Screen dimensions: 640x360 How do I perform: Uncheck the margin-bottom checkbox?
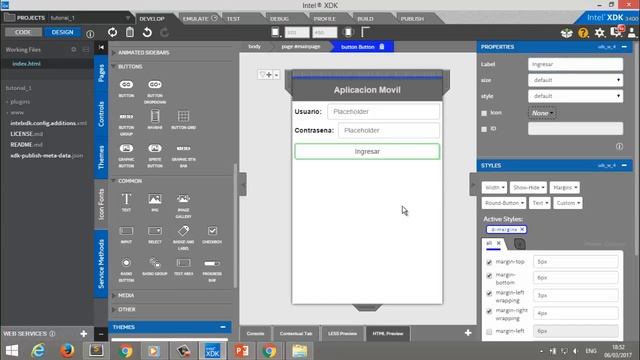(489, 276)
